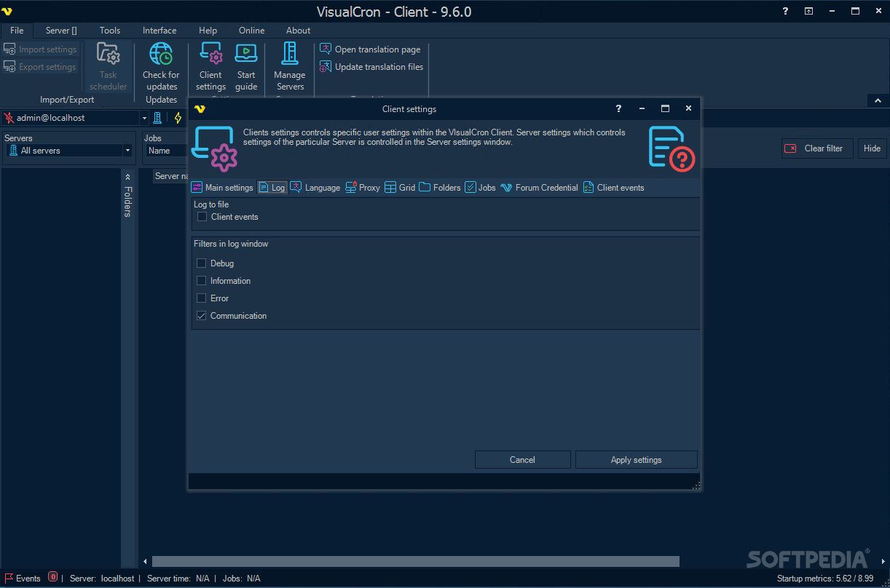Open the Jobs Name filter combo box
Image resolution: width=890 pixels, height=588 pixels.
[167, 151]
